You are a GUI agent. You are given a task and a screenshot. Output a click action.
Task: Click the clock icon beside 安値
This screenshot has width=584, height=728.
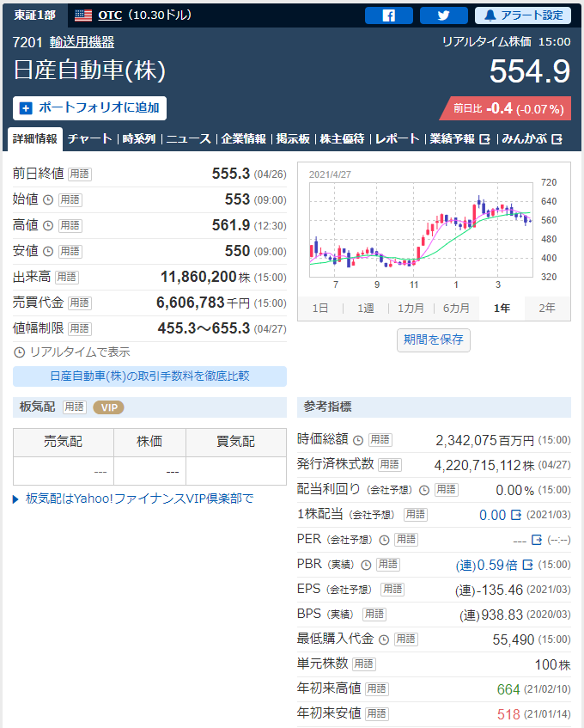[x=48, y=252]
